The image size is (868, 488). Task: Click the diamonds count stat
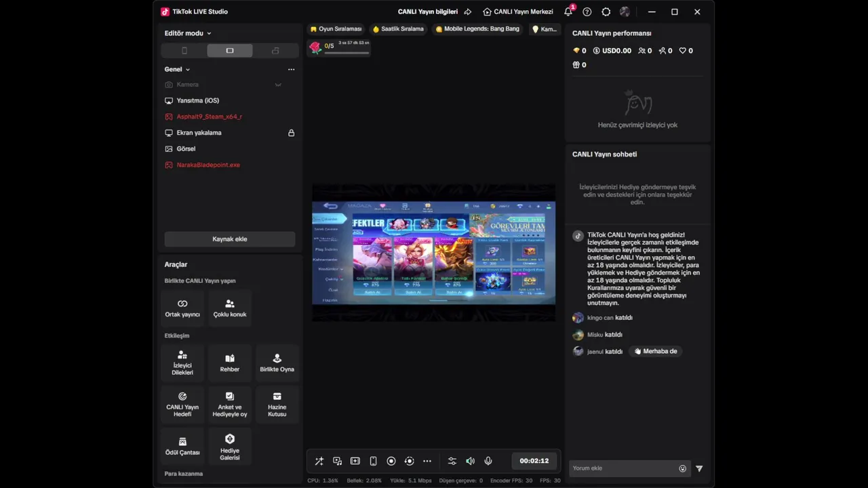(579, 51)
